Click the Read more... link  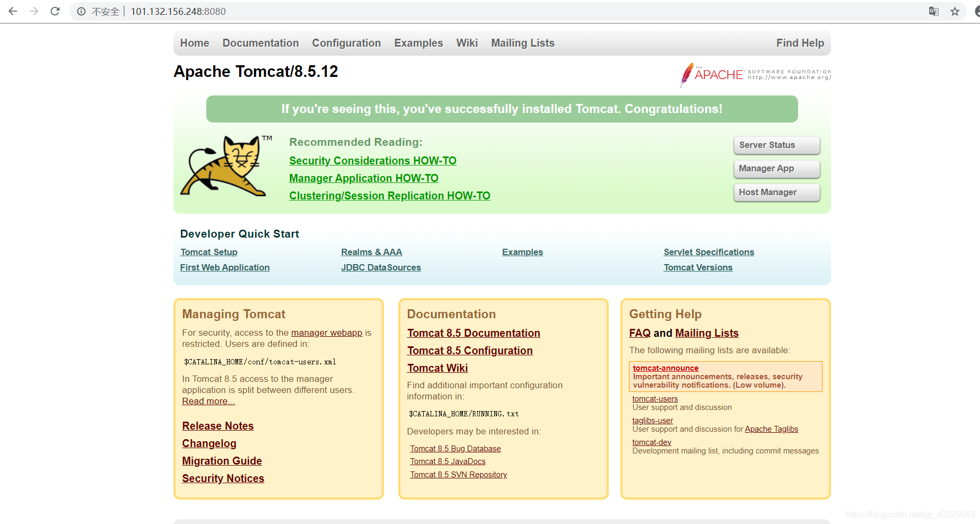(x=208, y=401)
